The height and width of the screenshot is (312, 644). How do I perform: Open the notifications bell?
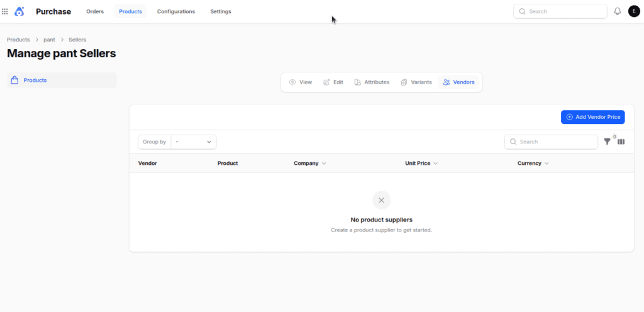(x=618, y=11)
